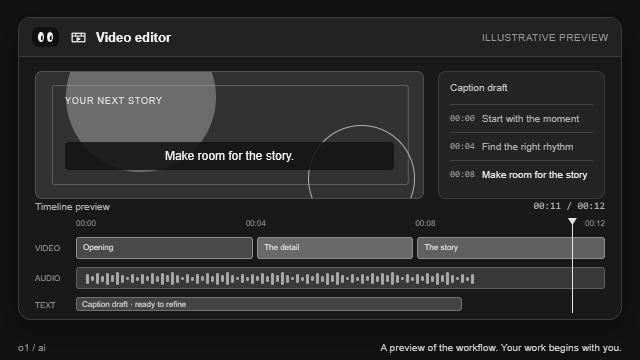Select the Opening video clip
This screenshot has width=640, height=360.
pyautogui.click(x=164, y=248)
